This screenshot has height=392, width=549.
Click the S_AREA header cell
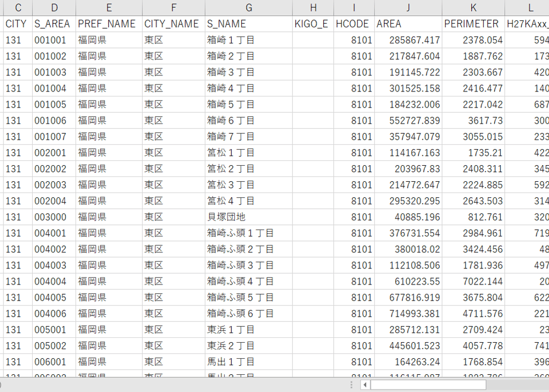pos(54,24)
